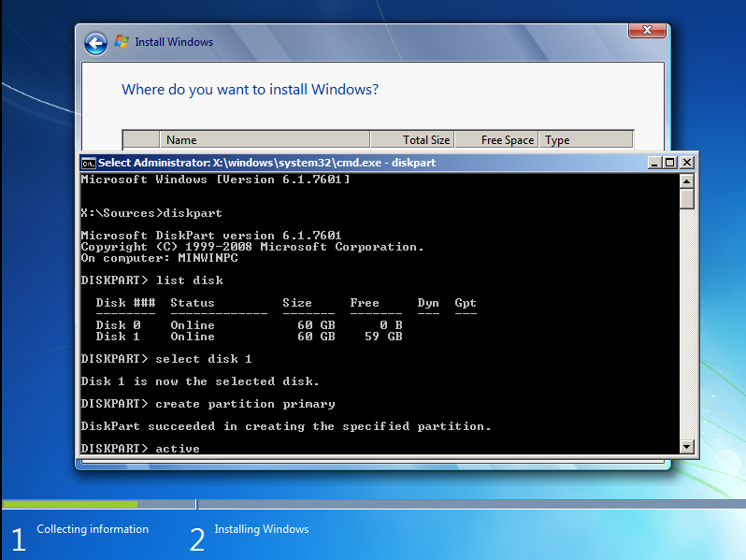Click the Install Windows title text
746x560 pixels.
pyautogui.click(x=174, y=42)
